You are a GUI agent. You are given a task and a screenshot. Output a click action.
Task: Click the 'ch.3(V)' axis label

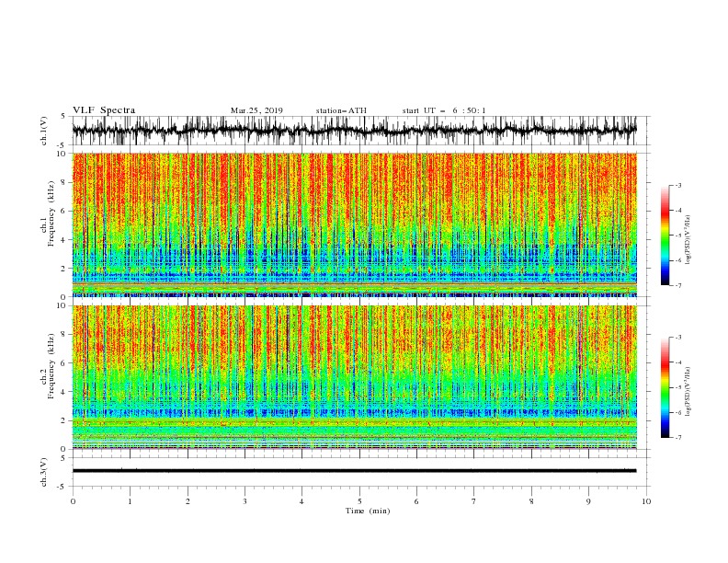tap(44, 472)
